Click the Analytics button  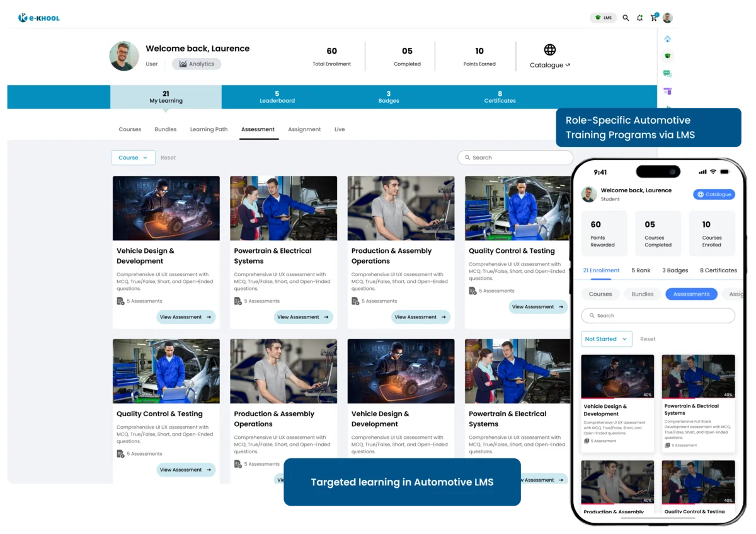coord(197,64)
